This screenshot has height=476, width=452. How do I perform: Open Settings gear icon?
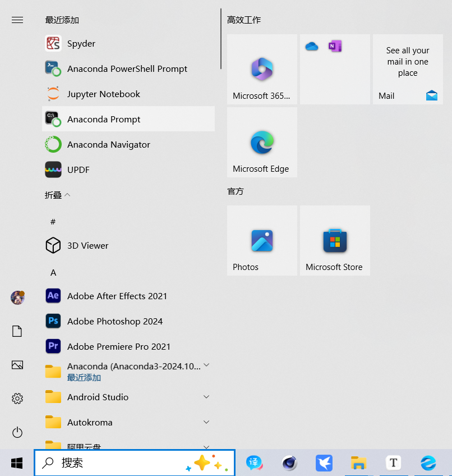(17, 399)
